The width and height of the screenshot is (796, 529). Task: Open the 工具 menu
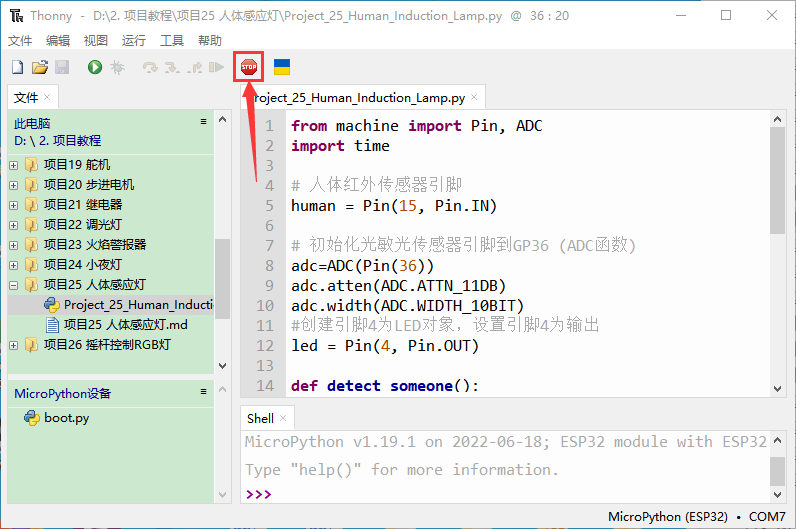172,41
